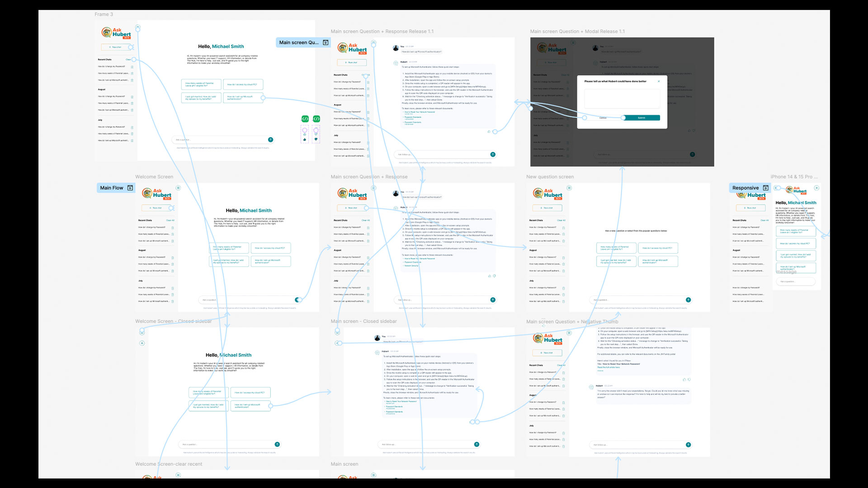The width and height of the screenshot is (868, 488).
Task: Click menu icon in Welcome Screen - Closed sidebar
Action: click(142, 332)
